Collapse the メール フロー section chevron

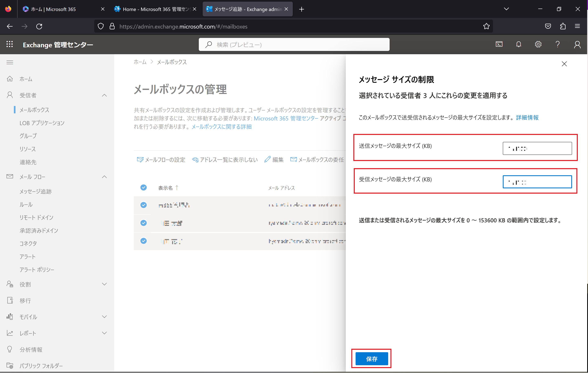104,177
